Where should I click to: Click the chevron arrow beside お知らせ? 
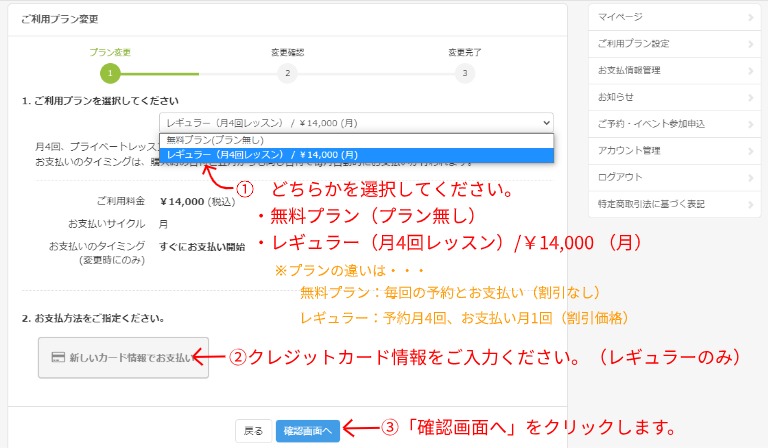coord(751,97)
